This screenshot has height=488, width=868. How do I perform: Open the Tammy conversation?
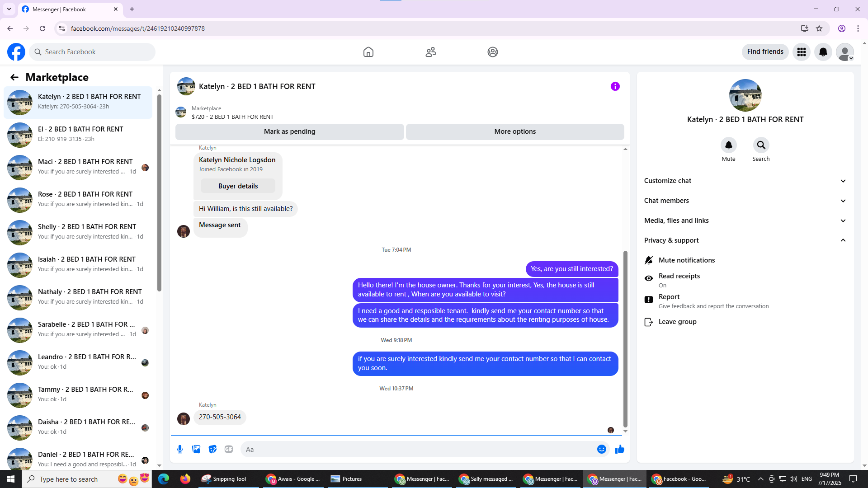point(78,395)
